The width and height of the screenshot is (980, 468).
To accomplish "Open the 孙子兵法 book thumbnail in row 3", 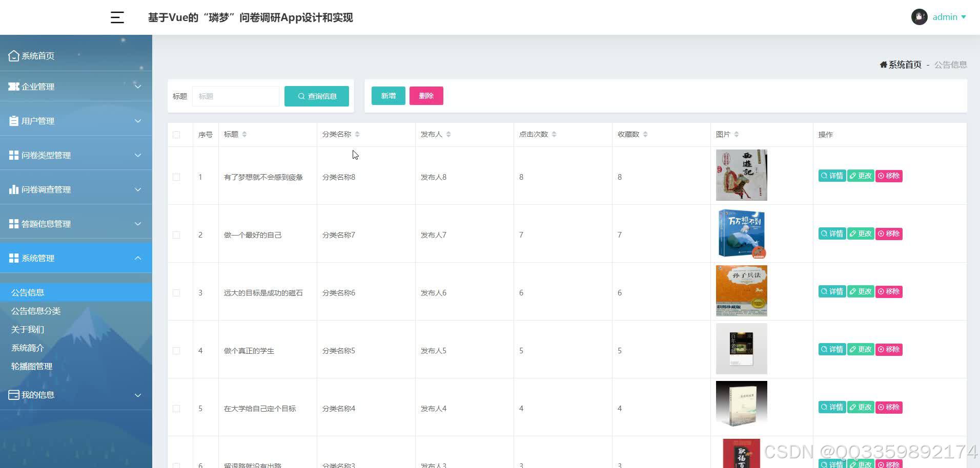I will (741, 291).
